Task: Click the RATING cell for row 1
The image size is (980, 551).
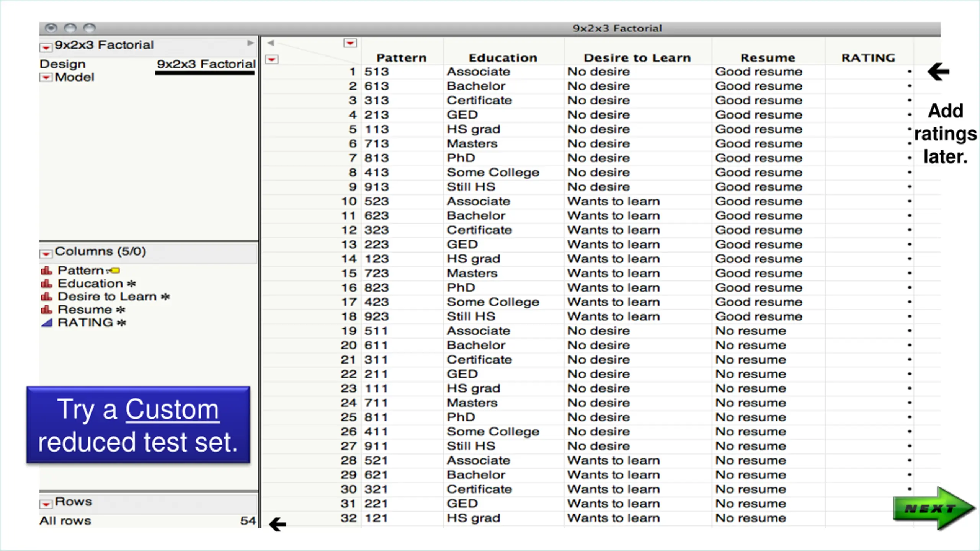Action: 869,72
